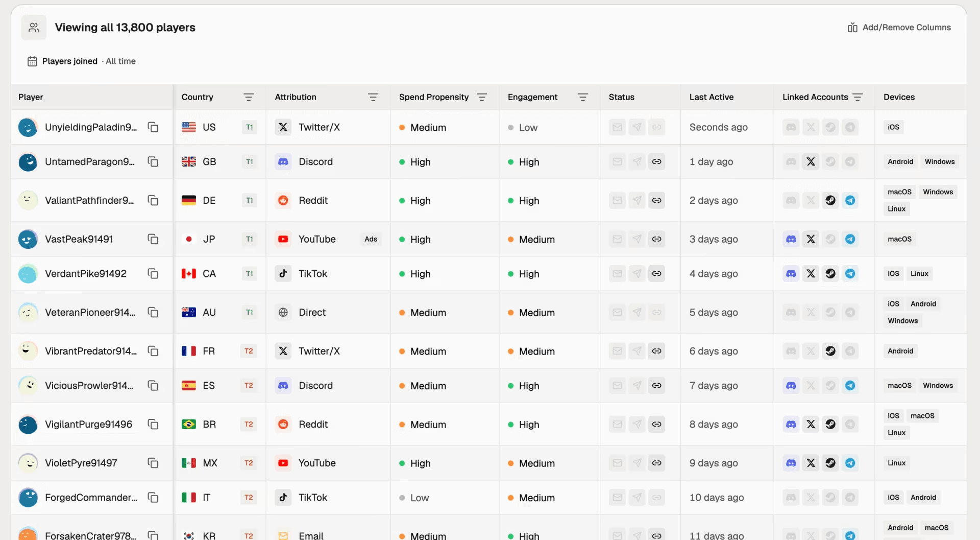Sort by Player column header
This screenshot has height=540, width=980.
tap(31, 97)
